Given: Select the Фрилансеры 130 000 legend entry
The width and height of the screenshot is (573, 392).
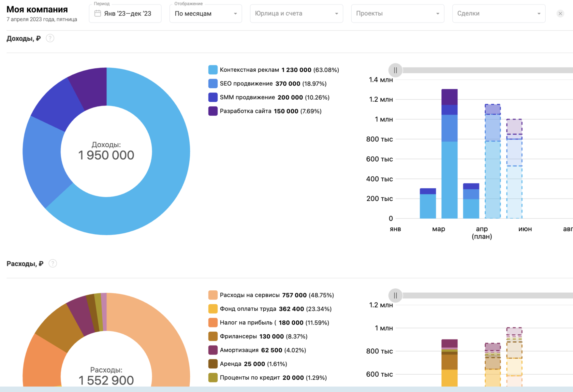Looking at the screenshot, I should (258, 336).
